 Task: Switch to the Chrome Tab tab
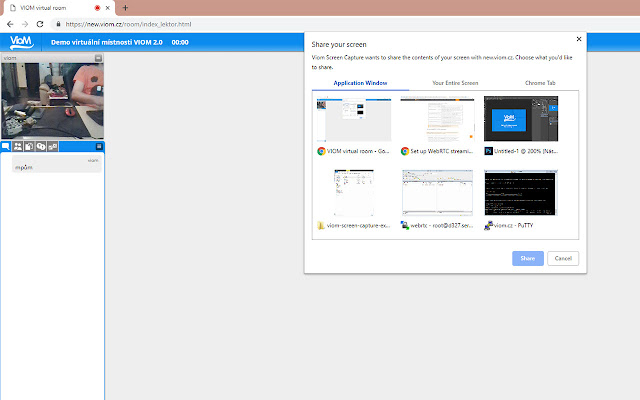[540, 83]
